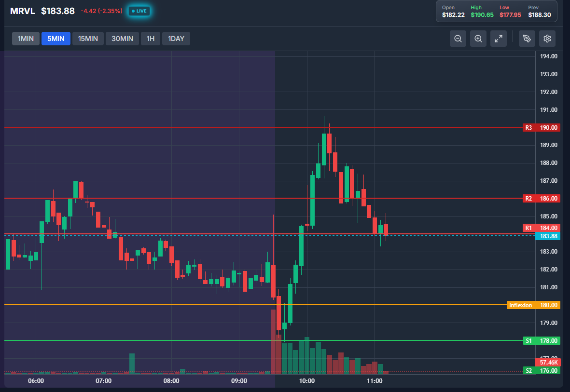570x392 pixels.
Task: Click the 08:00 time axis label
Action: click(171, 381)
